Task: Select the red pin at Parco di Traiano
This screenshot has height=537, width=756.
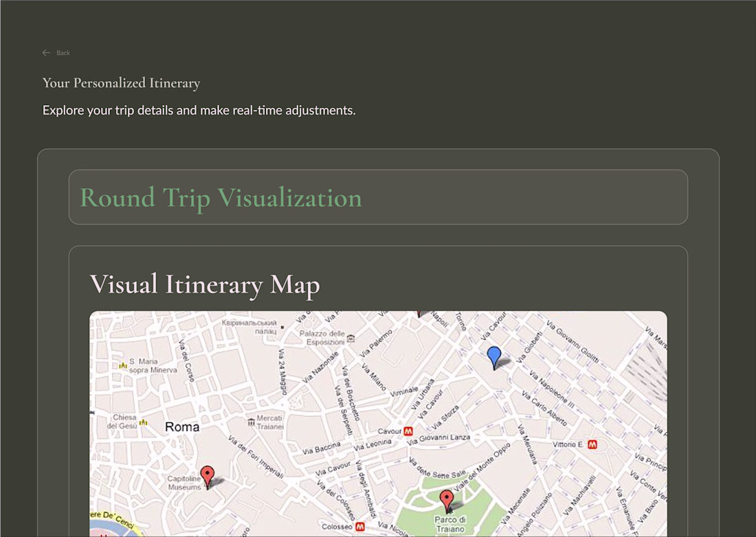Action: (x=447, y=501)
